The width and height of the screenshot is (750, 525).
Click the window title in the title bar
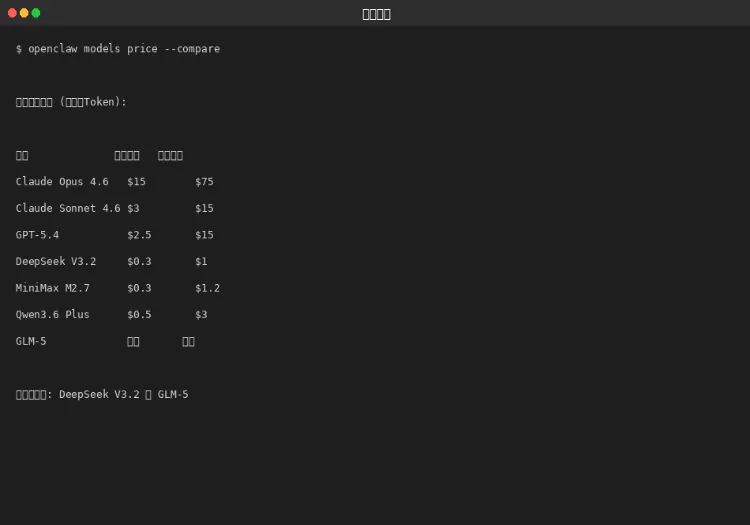pos(376,14)
